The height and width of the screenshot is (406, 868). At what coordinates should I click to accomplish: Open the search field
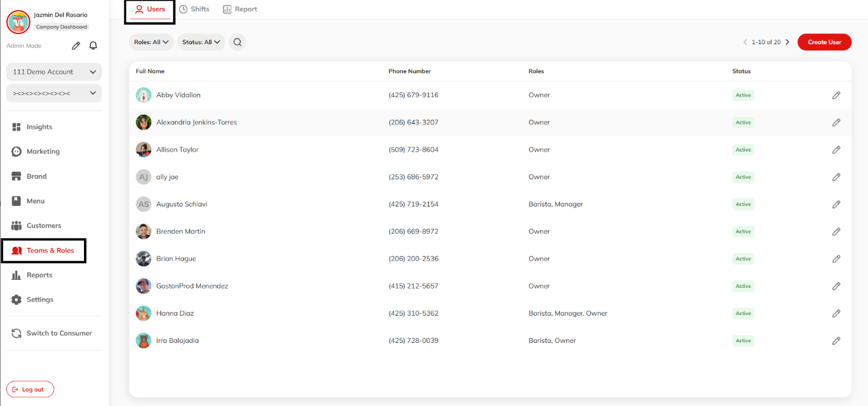point(237,42)
